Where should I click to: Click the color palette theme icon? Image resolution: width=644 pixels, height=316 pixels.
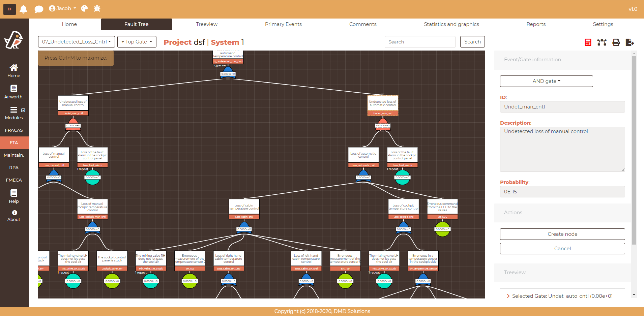click(84, 9)
